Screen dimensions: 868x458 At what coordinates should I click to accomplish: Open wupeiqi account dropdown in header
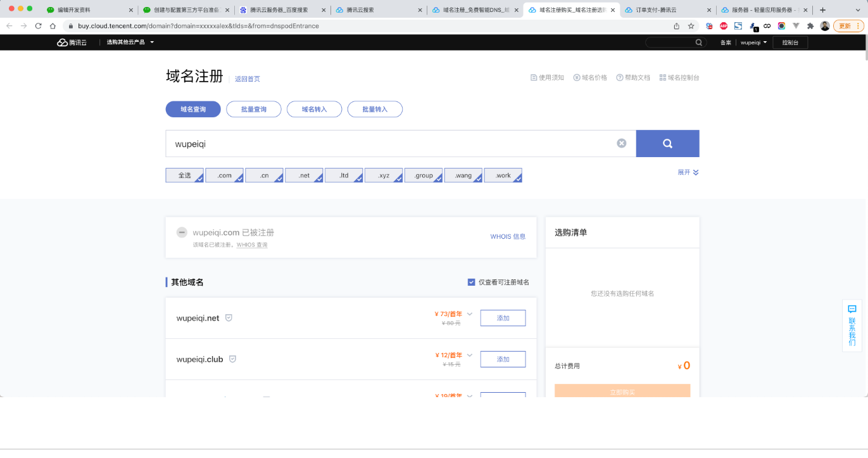point(753,42)
